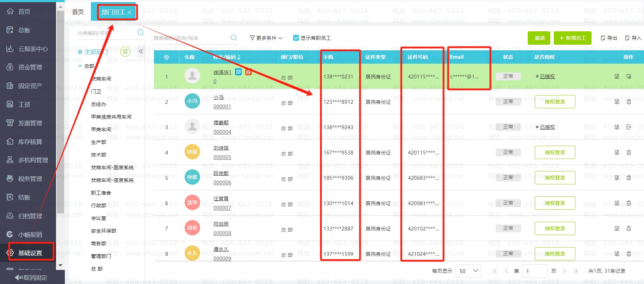Click the page number input field
Screen dimensions: 644x284
(x=534, y=271)
